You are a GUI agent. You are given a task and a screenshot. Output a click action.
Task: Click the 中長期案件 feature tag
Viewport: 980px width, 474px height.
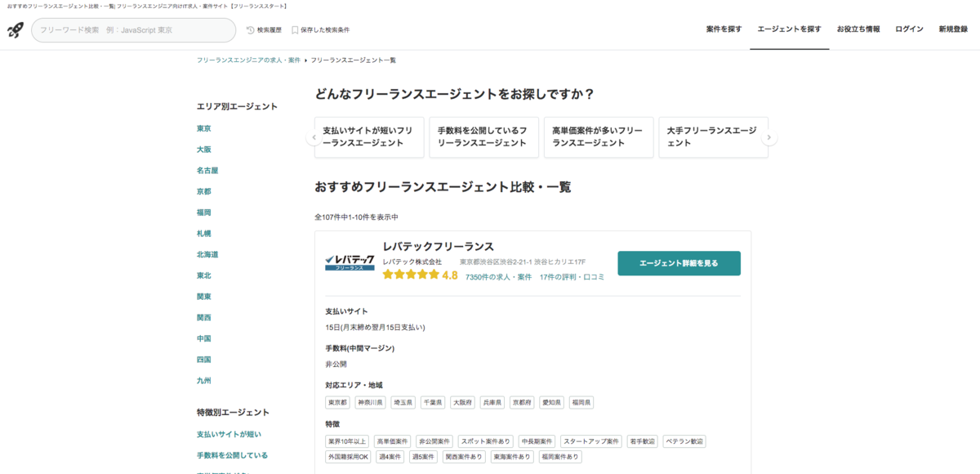pos(537,441)
